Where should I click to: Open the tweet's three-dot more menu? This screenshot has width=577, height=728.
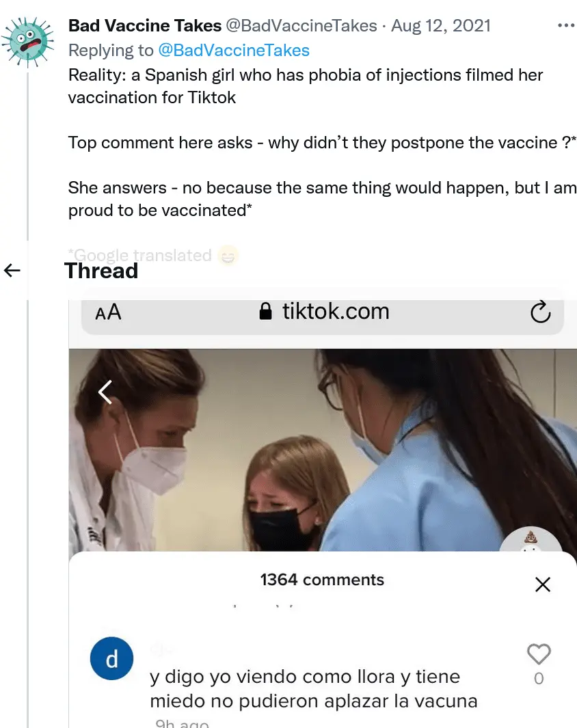pyautogui.click(x=566, y=25)
